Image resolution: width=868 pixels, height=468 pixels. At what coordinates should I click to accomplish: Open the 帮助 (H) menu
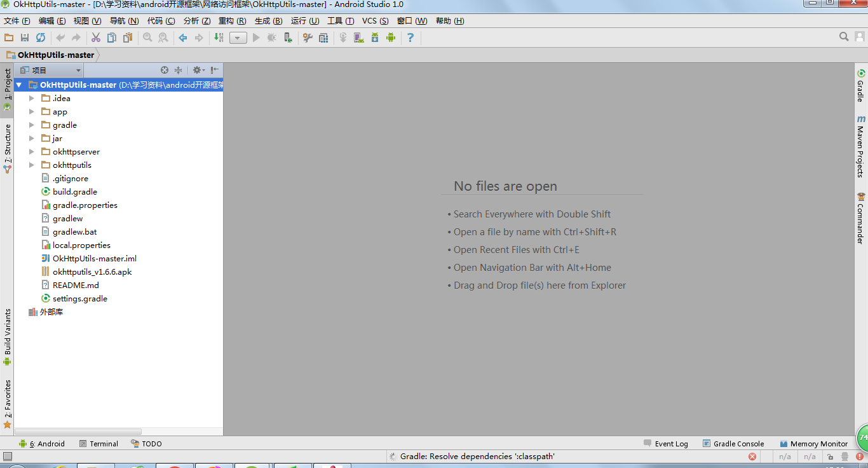click(x=450, y=21)
